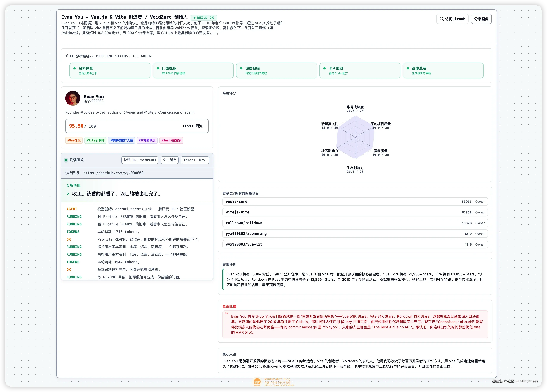Click the #零依赖推广大使 tag
The height and width of the screenshot is (392, 547).
coord(122,140)
